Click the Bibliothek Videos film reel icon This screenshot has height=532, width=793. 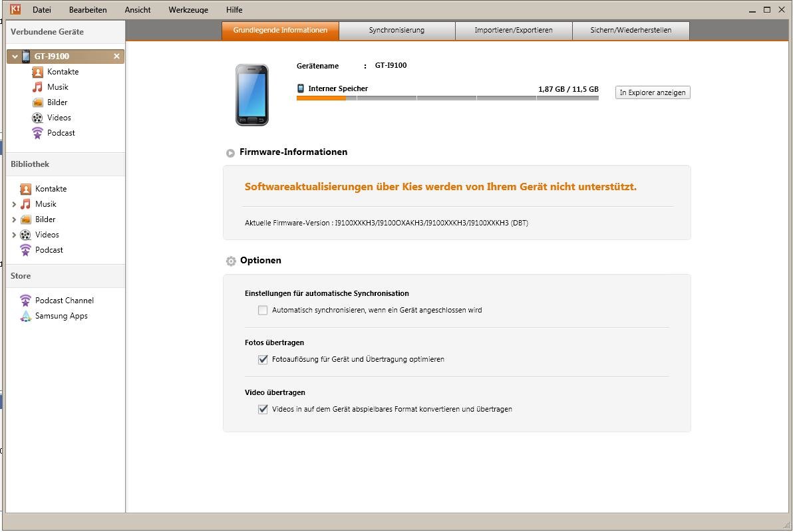[x=25, y=235]
